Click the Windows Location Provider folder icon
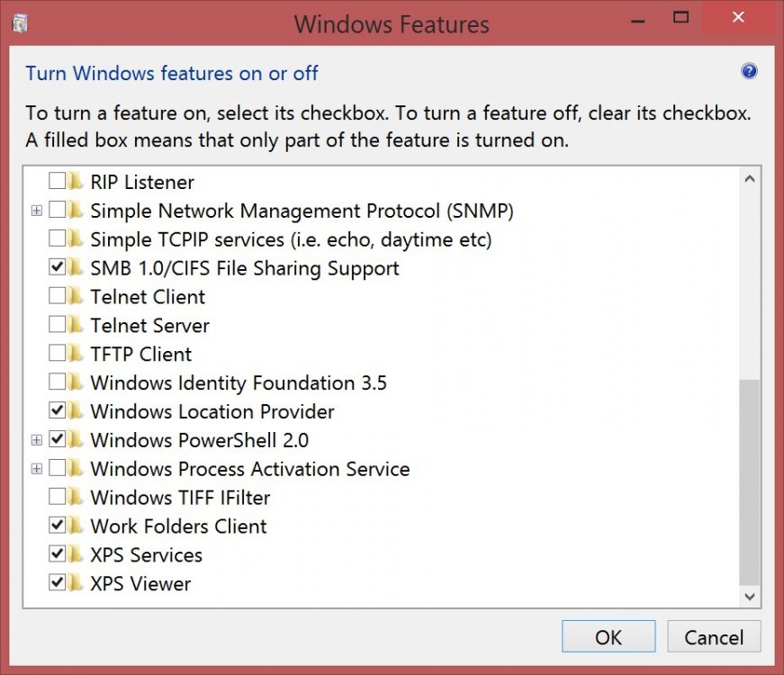784x675 pixels. click(x=75, y=410)
